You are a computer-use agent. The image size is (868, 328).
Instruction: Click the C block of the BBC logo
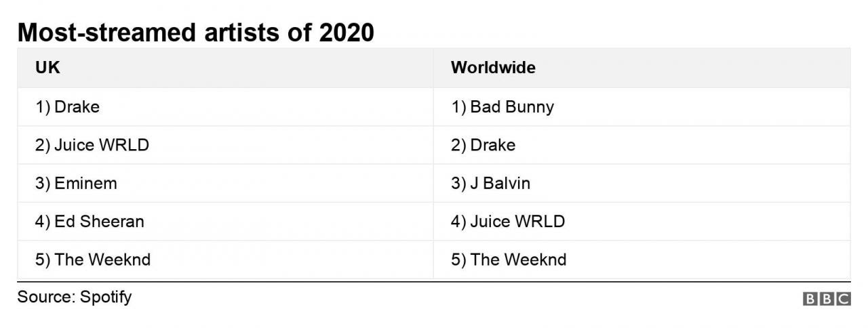pos(843,299)
